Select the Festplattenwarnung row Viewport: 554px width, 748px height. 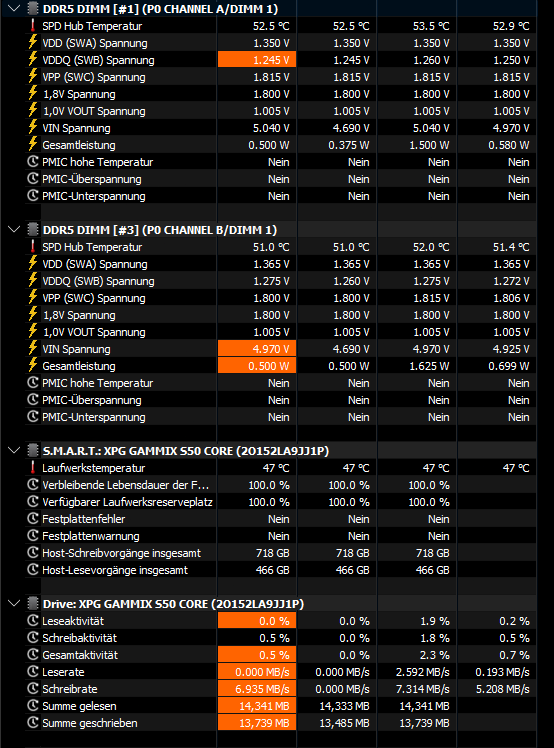[x=281, y=536]
